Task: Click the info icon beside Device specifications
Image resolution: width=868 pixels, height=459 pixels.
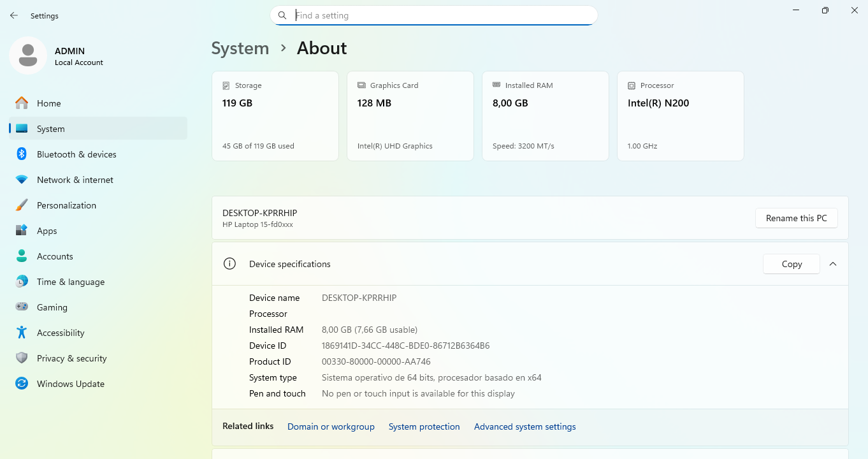Action: coord(230,264)
